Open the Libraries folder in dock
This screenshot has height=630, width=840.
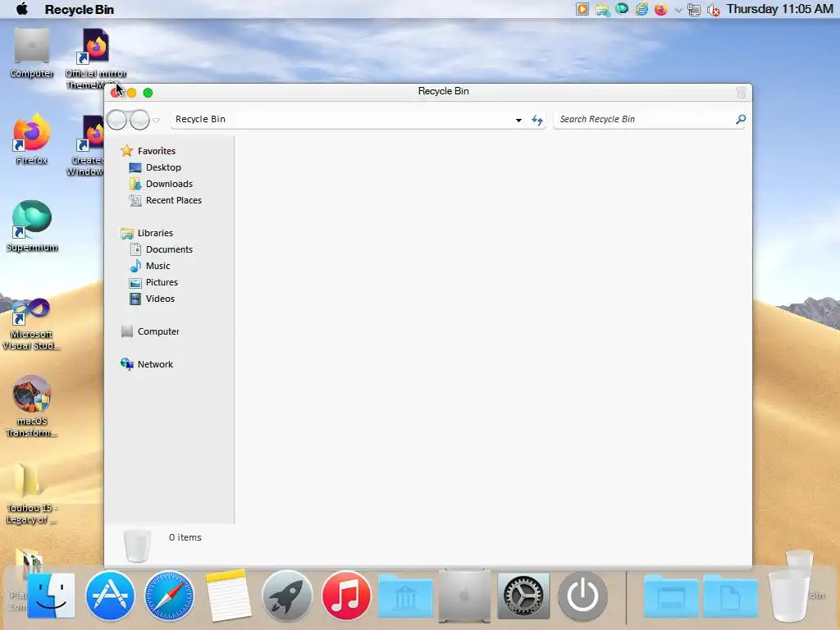coord(405,596)
